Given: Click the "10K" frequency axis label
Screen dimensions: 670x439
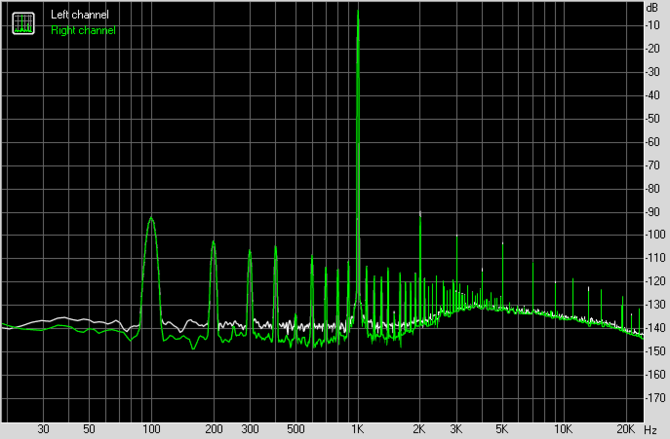Looking at the screenshot, I should tap(564, 429).
